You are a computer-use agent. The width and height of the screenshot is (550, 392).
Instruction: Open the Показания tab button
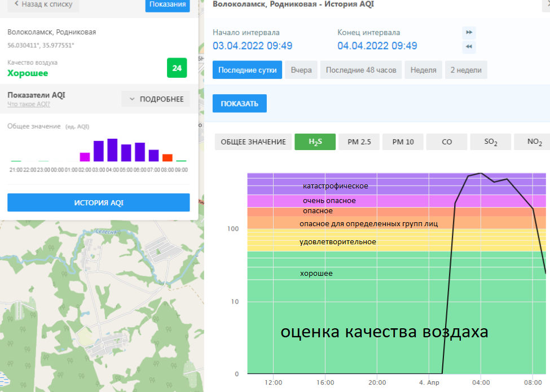(x=168, y=5)
